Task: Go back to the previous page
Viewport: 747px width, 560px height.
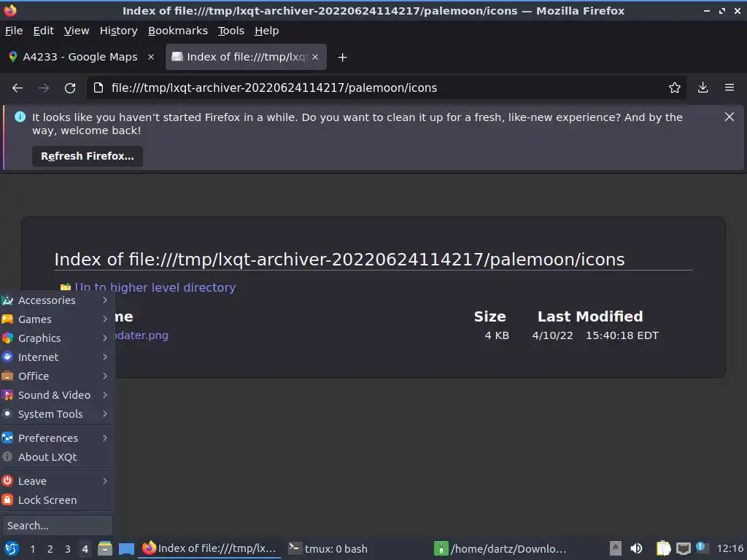Action: [18, 88]
